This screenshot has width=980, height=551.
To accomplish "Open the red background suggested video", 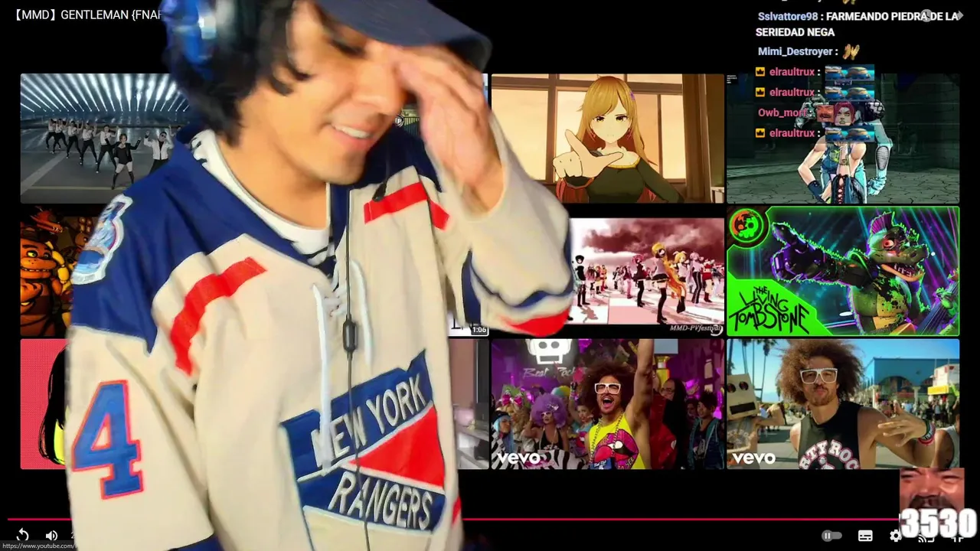I will pos(44,404).
